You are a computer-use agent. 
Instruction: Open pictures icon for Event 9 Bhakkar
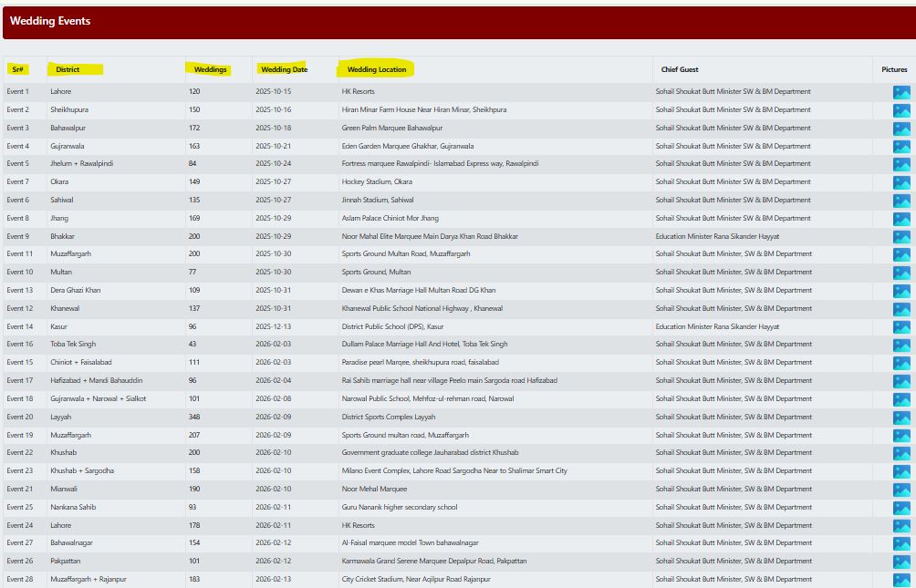[x=901, y=237]
